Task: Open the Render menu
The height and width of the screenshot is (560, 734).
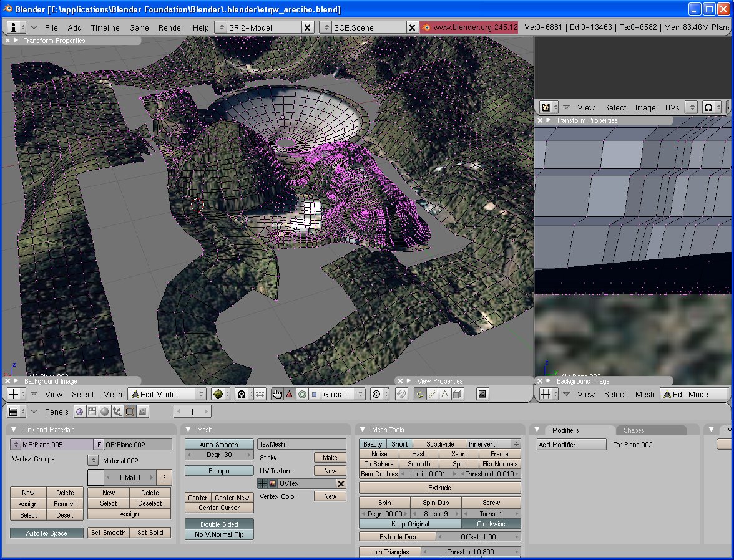Action: pos(170,27)
